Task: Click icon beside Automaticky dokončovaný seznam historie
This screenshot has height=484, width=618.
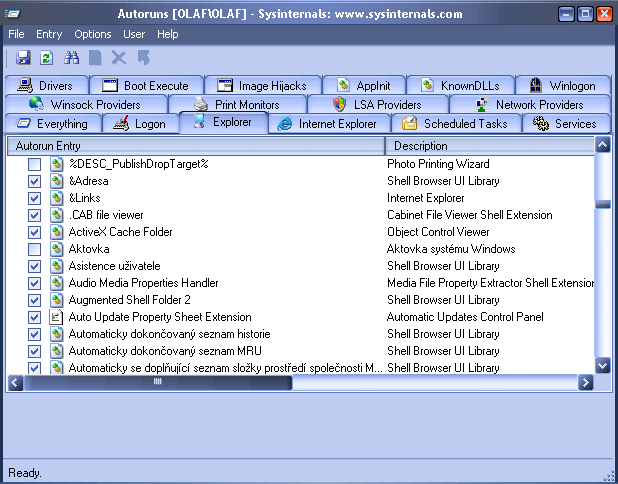Action: (56, 334)
